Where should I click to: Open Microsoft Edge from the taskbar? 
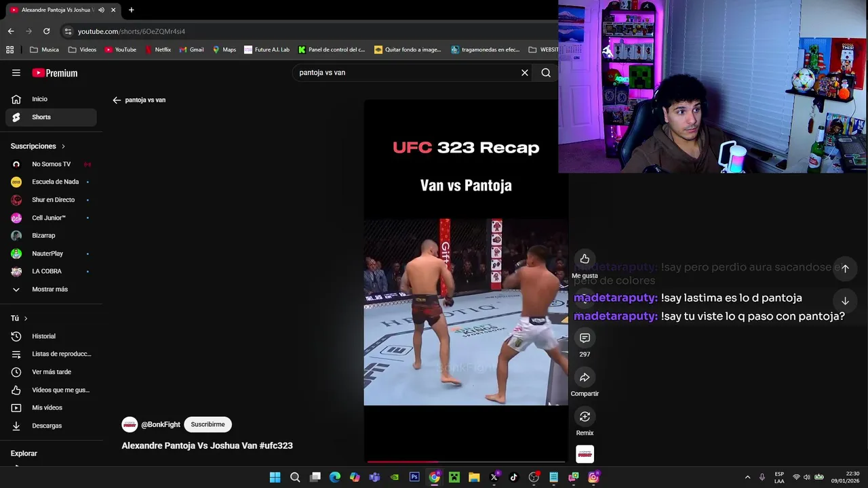point(335,477)
